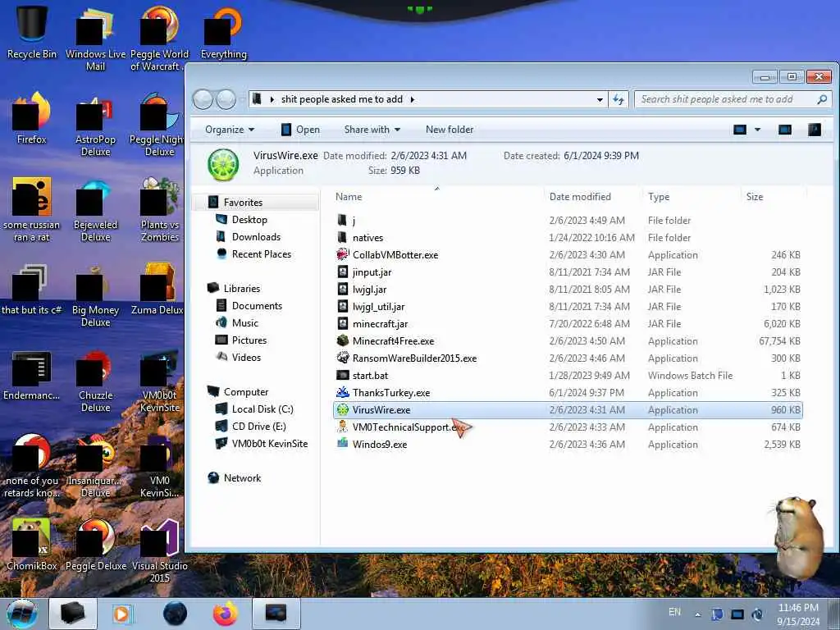The width and height of the screenshot is (840, 630).
Task: Open AstroPop Deluxe desktop shortcut
Action: pos(95,125)
